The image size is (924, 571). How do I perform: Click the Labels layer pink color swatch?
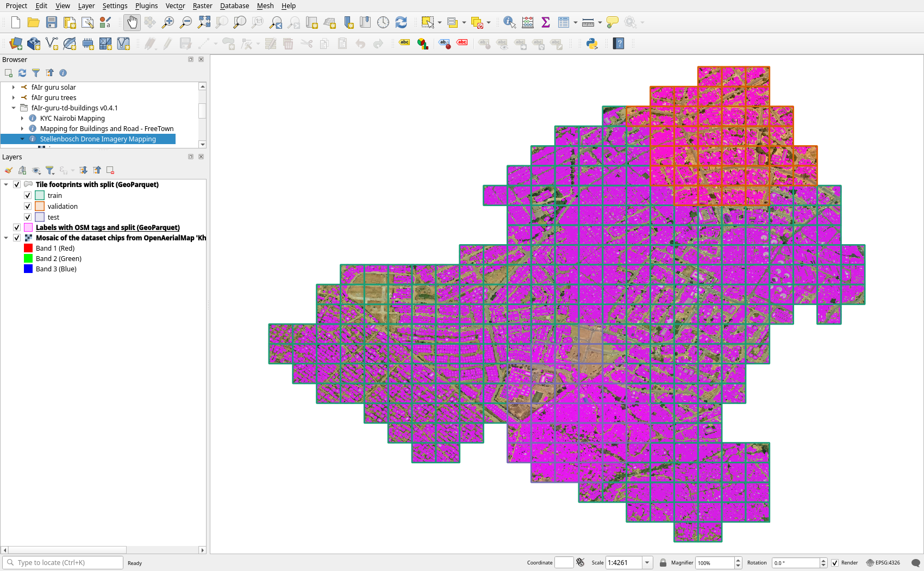pyautogui.click(x=28, y=227)
